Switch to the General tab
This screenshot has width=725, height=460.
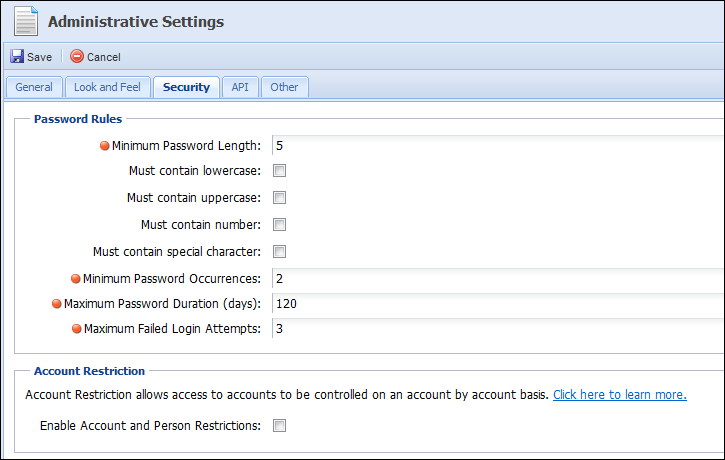34,87
